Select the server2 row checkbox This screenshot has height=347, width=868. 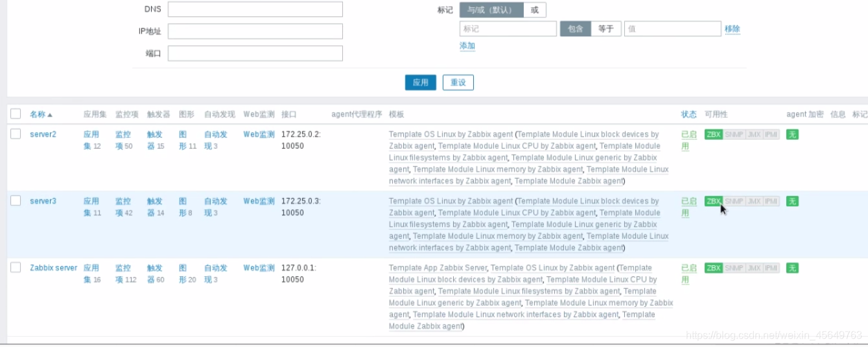(16, 133)
